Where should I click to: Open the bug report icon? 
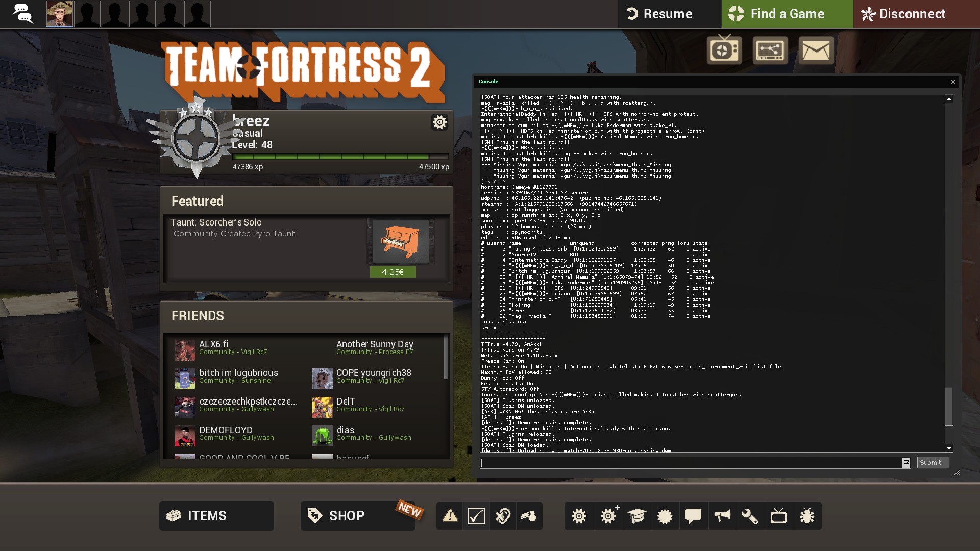807,516
